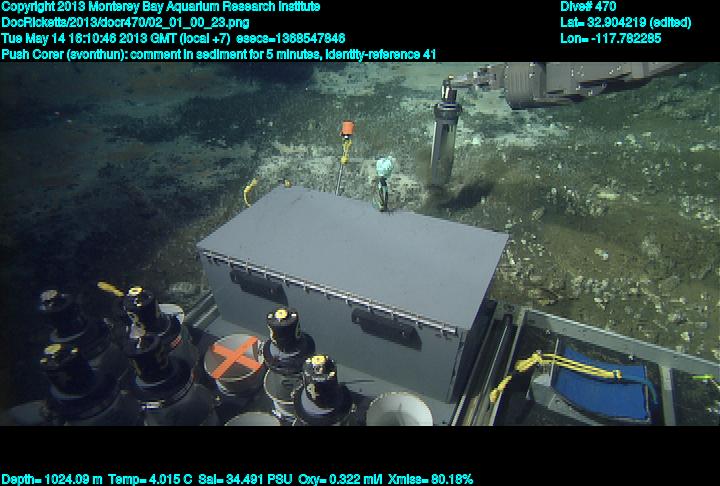The width and height of the screenshot is (720, 486).
Task: Click the orange X marked core tube lid
Action: click(x=234, y=357)
